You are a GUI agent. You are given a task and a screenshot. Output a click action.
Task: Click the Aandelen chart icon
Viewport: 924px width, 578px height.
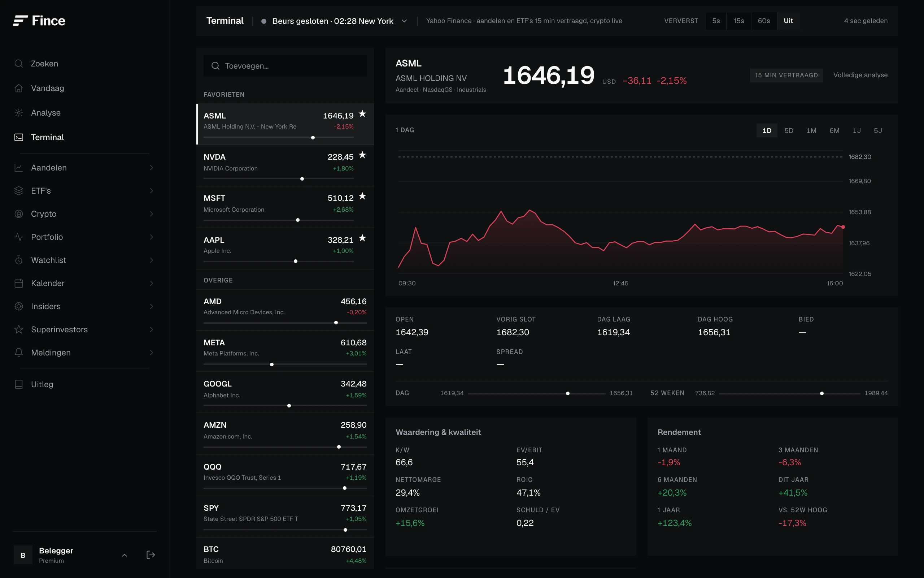click(19, 167)
